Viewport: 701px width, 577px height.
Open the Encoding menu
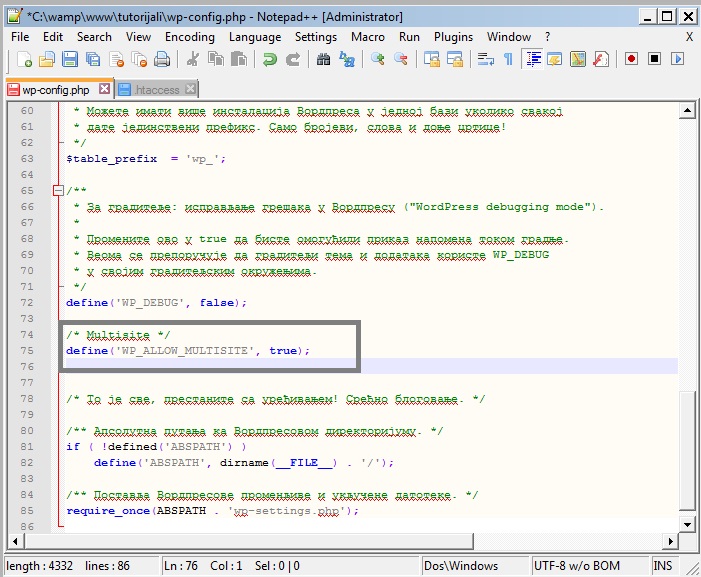[x=189, y=37]
